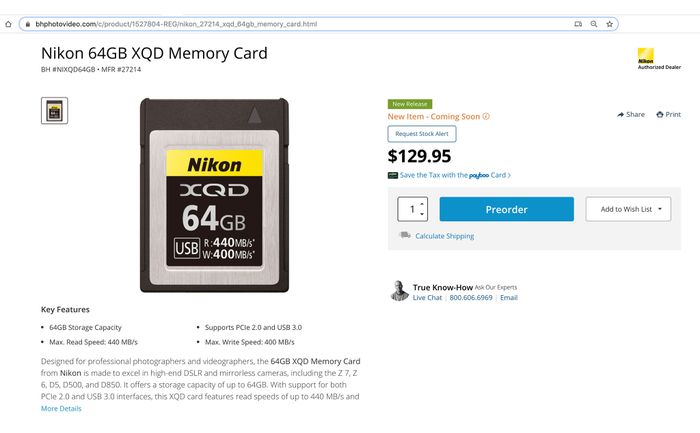Share this product
The height and width of the screenshot is (433, 700).
[631, 114]
